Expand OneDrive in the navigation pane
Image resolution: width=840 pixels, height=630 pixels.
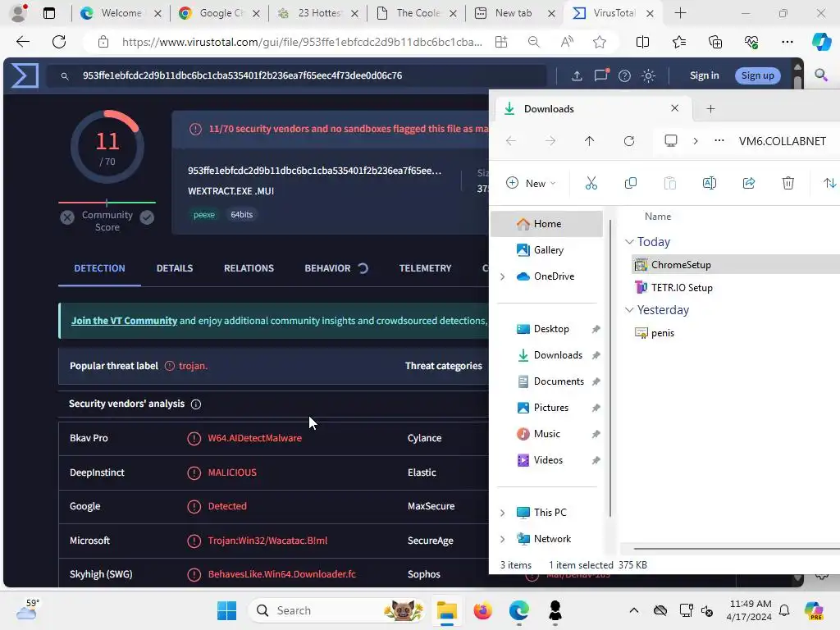(502, 276)
